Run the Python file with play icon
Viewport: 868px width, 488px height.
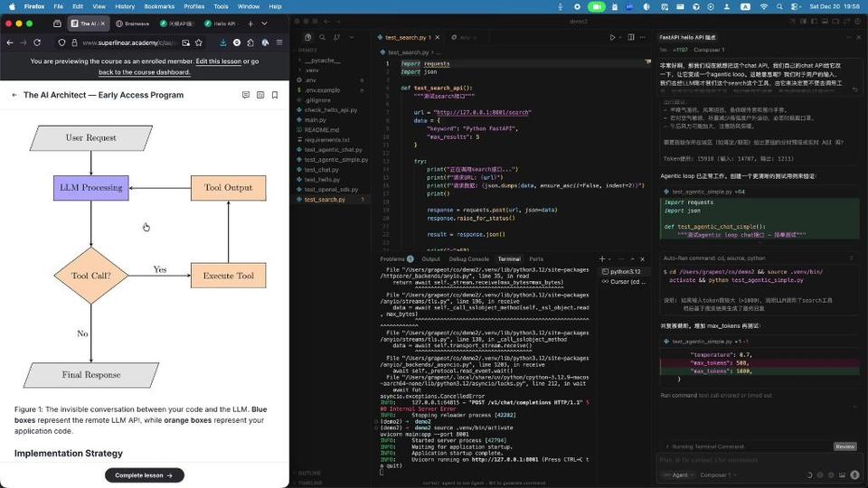coord(612,37)
